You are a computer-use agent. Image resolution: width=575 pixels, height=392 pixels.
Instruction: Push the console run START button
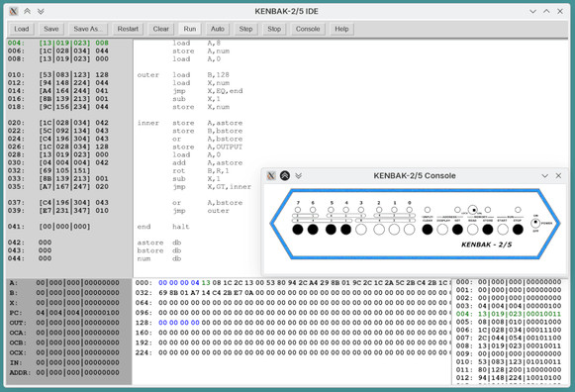click(x=503, y=230)
